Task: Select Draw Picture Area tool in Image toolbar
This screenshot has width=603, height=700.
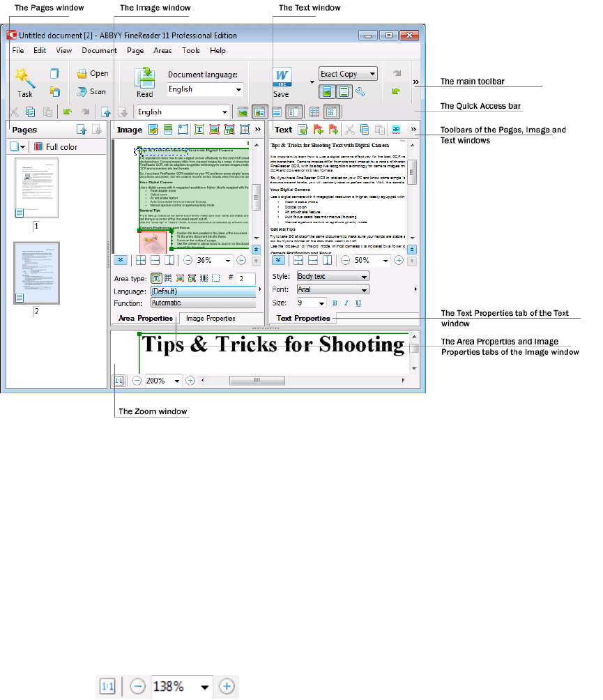Action: pyautogui.click(x=214, y=130)
